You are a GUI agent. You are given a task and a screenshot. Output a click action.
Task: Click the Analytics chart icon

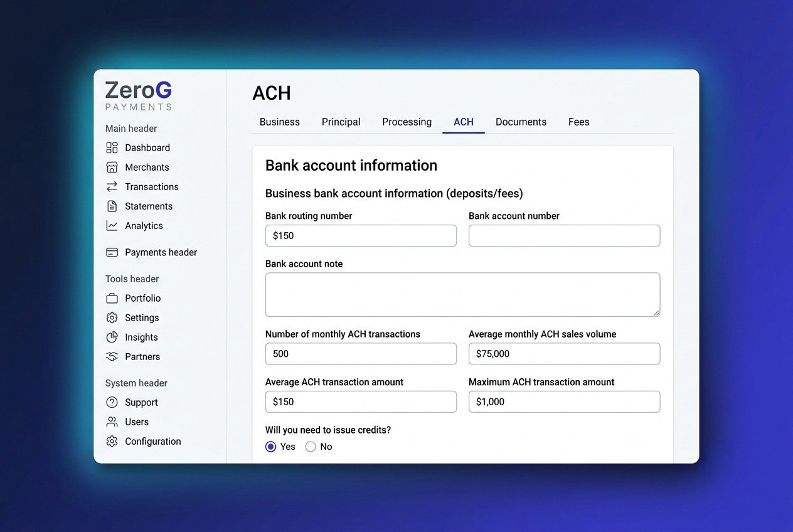[x=112, y=225]
